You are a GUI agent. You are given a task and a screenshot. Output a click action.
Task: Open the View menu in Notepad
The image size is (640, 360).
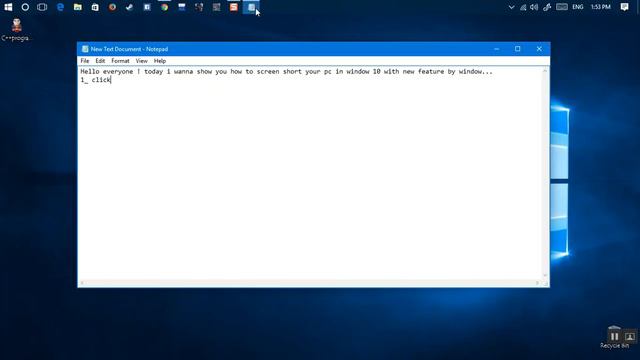click(142, 61)
